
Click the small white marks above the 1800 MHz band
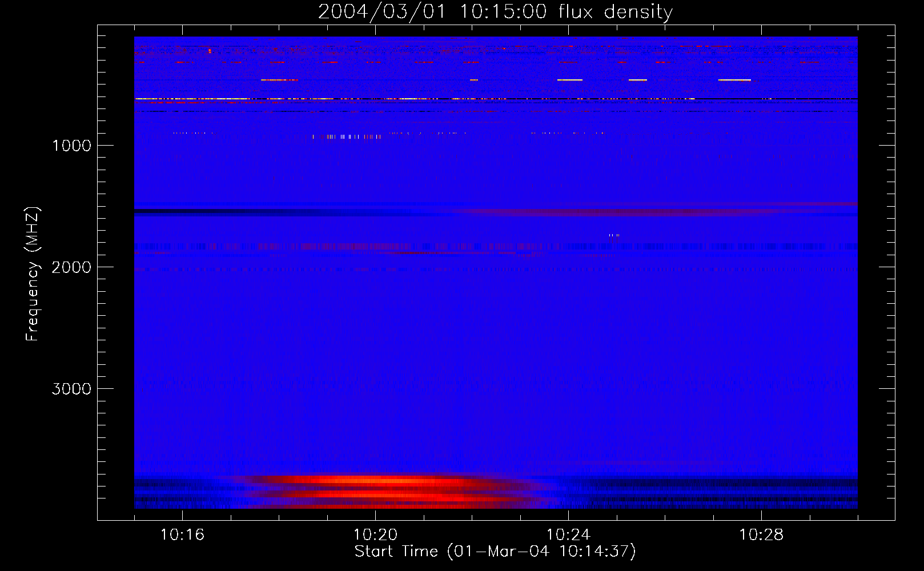click(614, 235)
